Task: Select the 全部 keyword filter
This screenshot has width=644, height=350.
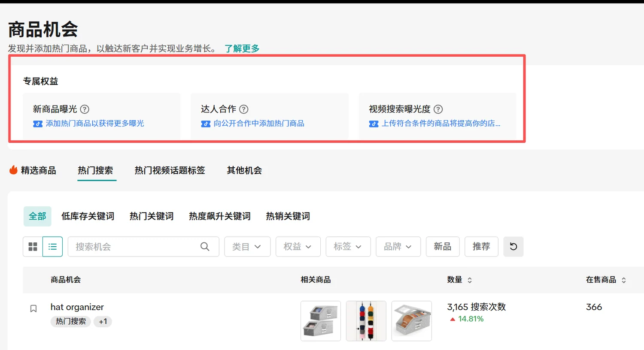Action: (37, 216)
